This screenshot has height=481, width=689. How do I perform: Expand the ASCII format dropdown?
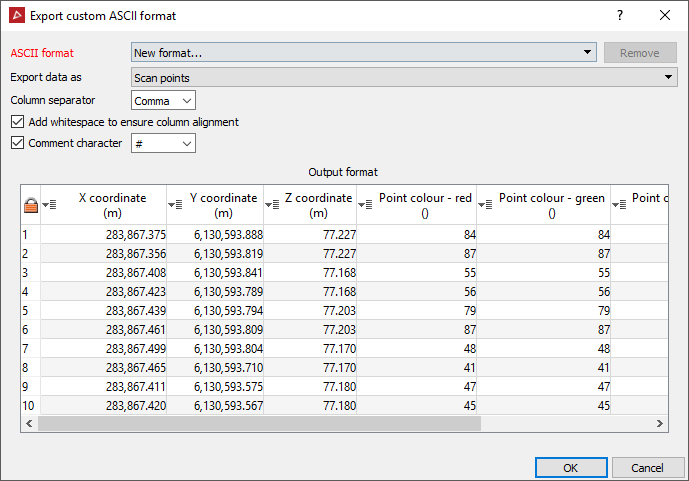589,53
